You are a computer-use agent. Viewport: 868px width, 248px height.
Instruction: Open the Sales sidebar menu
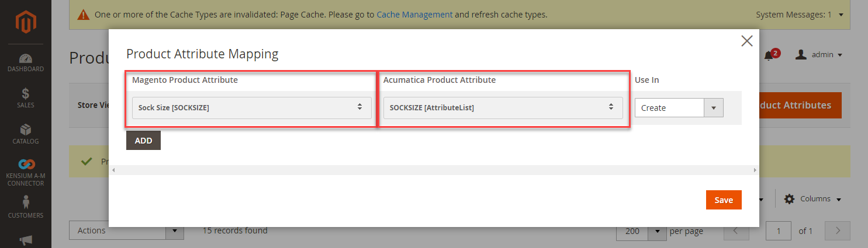click(25, 98)
